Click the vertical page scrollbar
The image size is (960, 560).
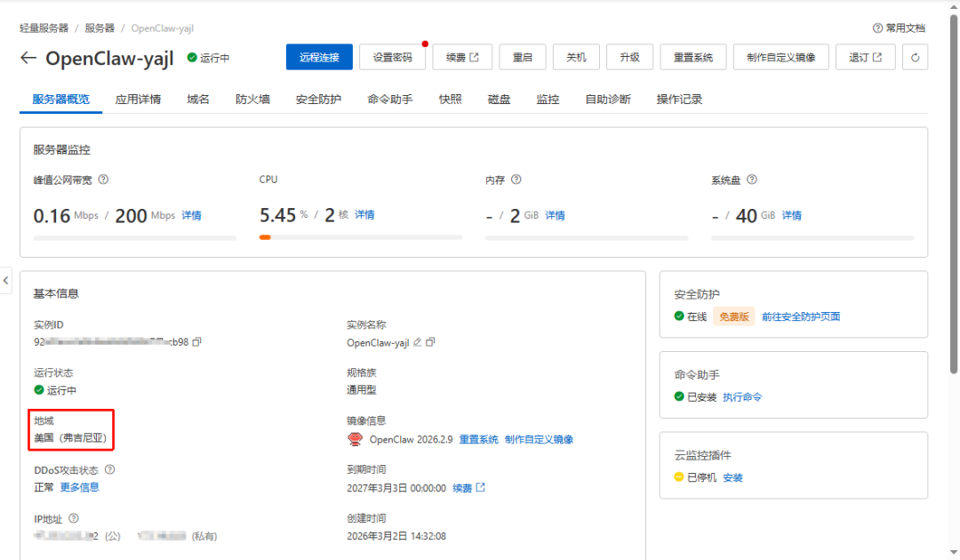(x=954, y=194)
